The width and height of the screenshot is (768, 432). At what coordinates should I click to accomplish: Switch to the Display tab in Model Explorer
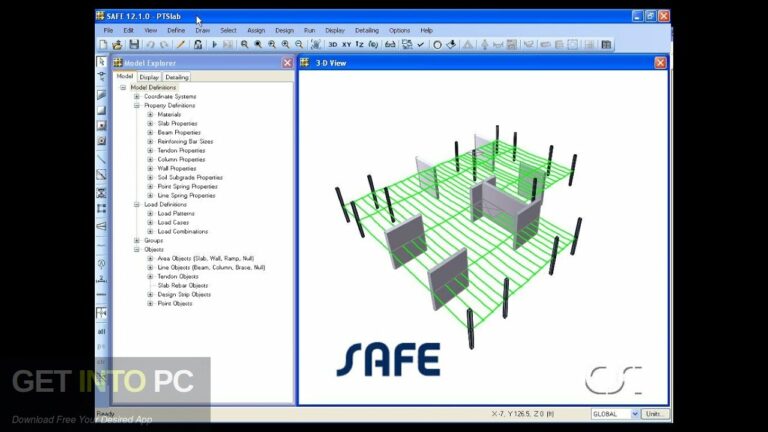click(x=149, y=77)
